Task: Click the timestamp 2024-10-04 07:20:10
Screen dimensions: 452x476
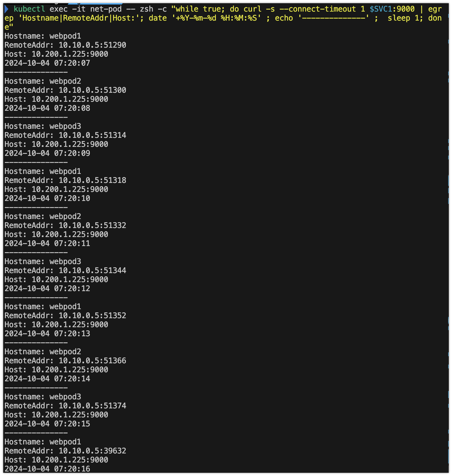Action: pyautogui.click(x=47, y=198)
